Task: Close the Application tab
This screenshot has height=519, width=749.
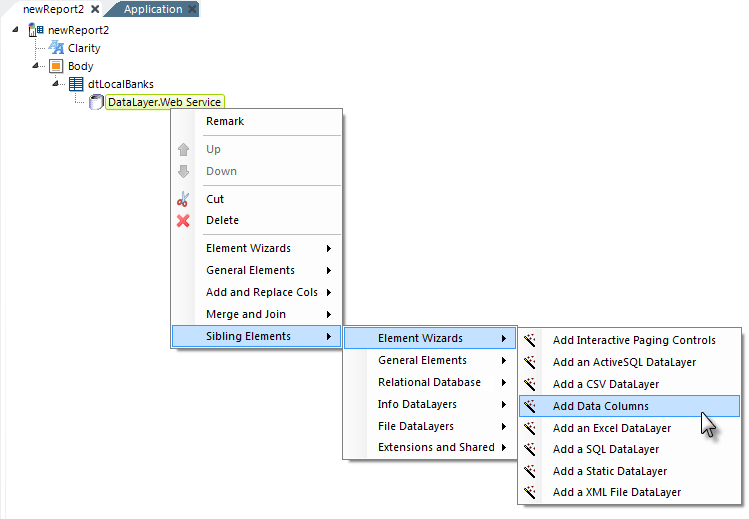Action: [x=192, y=9]
